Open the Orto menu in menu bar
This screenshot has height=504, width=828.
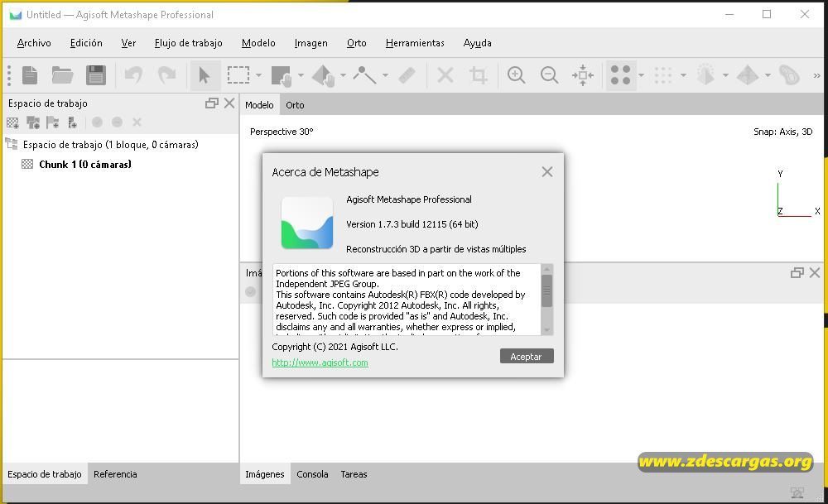[356, 43]
